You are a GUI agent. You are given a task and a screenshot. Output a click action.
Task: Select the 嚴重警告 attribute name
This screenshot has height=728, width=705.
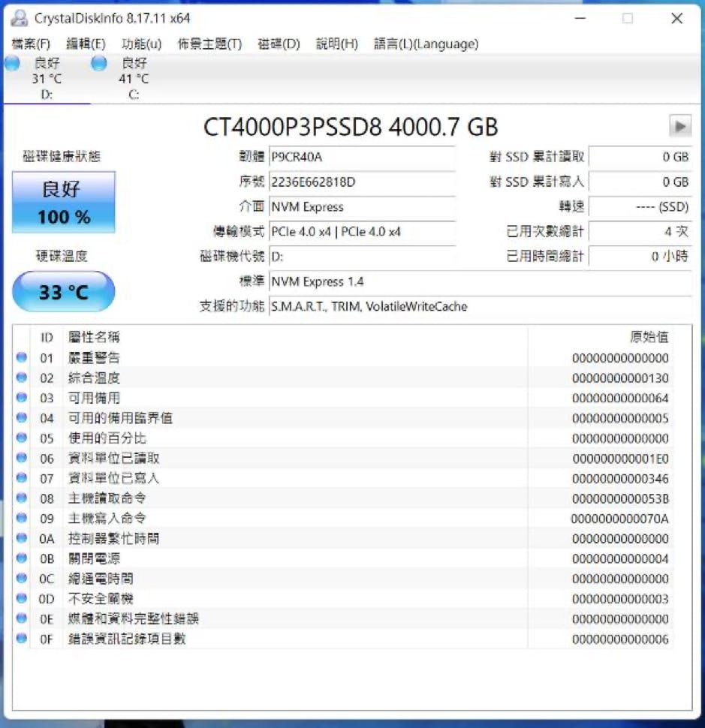click(x=95, y=358)
